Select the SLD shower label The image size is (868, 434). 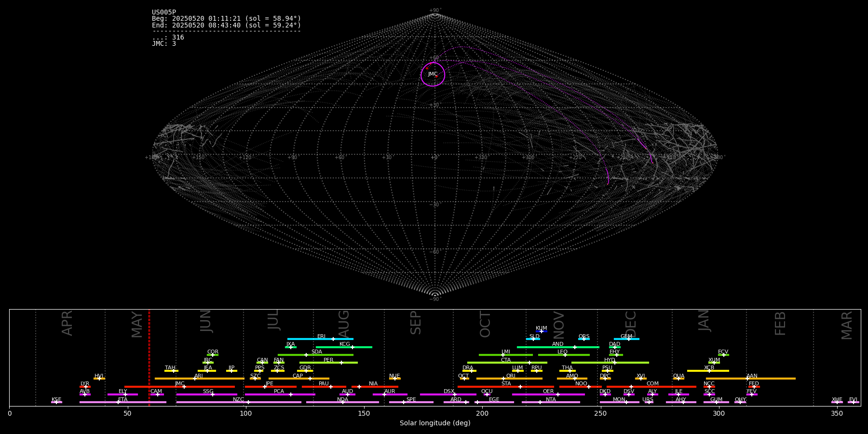point(534,337)
